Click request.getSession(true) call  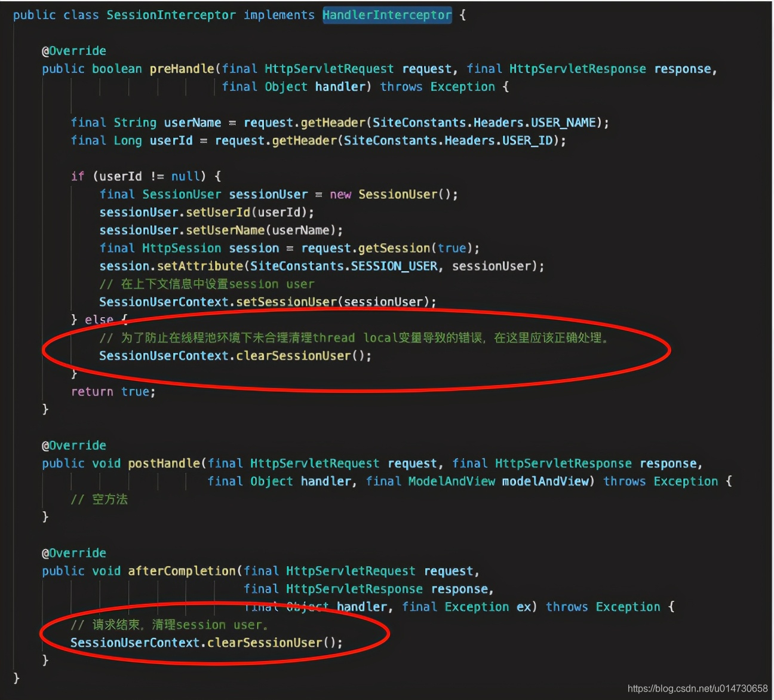click(387, 248)
